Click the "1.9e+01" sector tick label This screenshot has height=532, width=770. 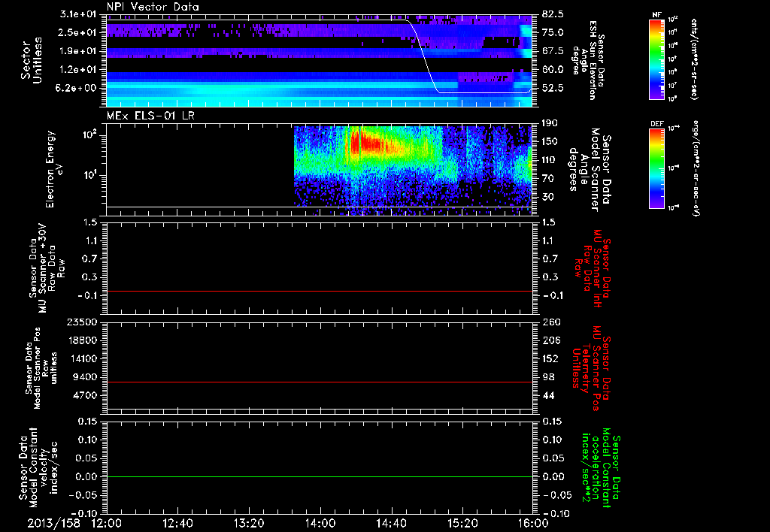coord(78,50)
